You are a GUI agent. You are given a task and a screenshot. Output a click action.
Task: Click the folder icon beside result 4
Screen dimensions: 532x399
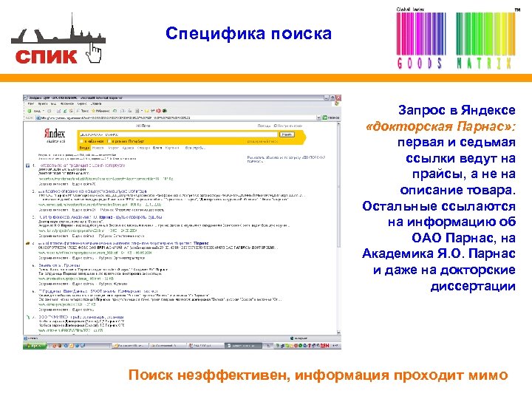(x=27, y=244)
